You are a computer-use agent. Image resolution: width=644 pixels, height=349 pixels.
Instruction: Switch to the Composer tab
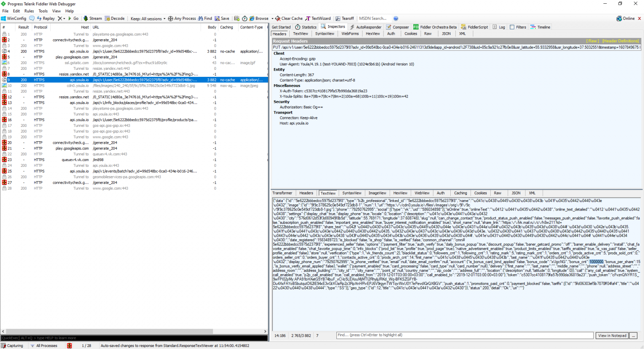pos(398,27)
